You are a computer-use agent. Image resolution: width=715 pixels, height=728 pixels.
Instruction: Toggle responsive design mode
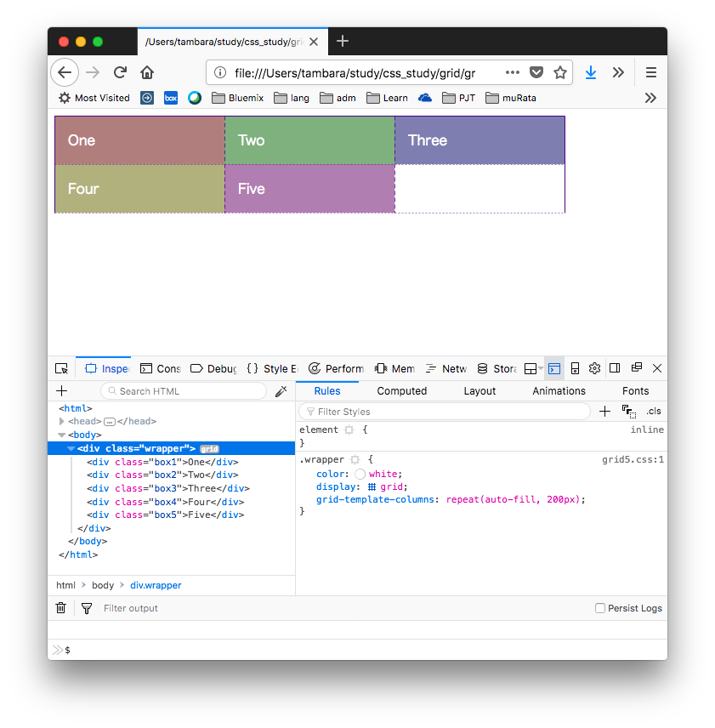575,368
